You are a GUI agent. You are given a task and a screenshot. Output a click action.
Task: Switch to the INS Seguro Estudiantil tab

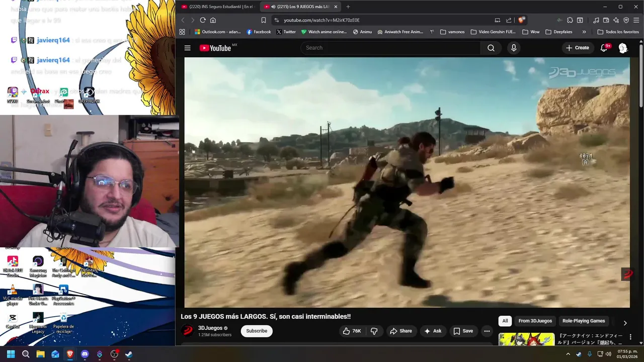click(x=218, y=7)
